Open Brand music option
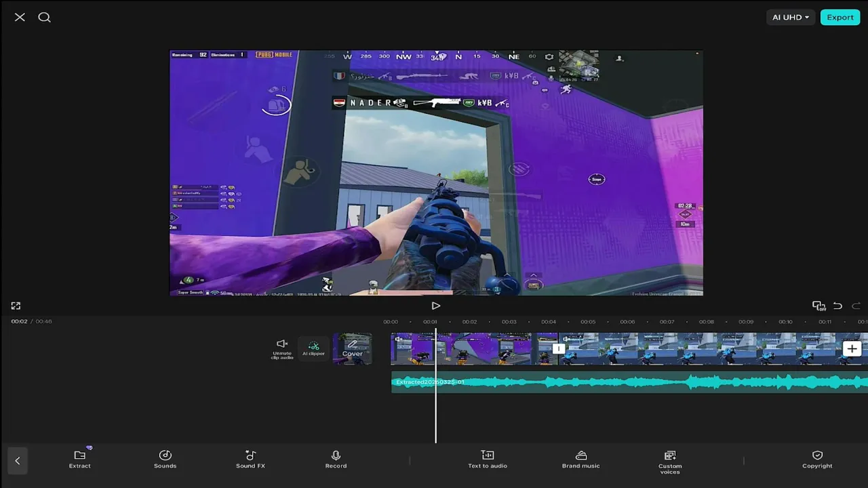This screenshot has width=868, height=488. pyautogui.click(x=581, y=459)
